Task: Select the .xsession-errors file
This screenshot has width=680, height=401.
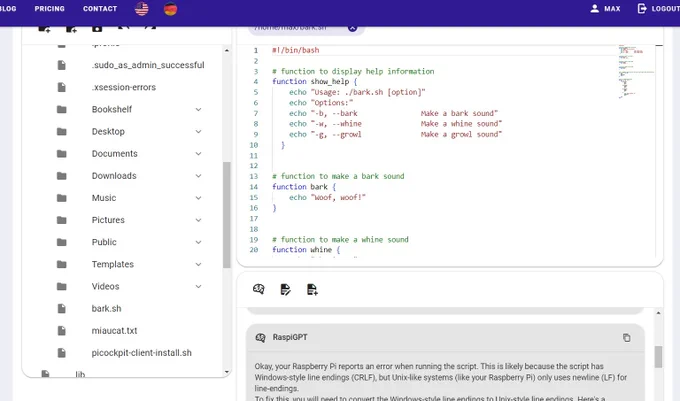Action: tap(124, 87)
